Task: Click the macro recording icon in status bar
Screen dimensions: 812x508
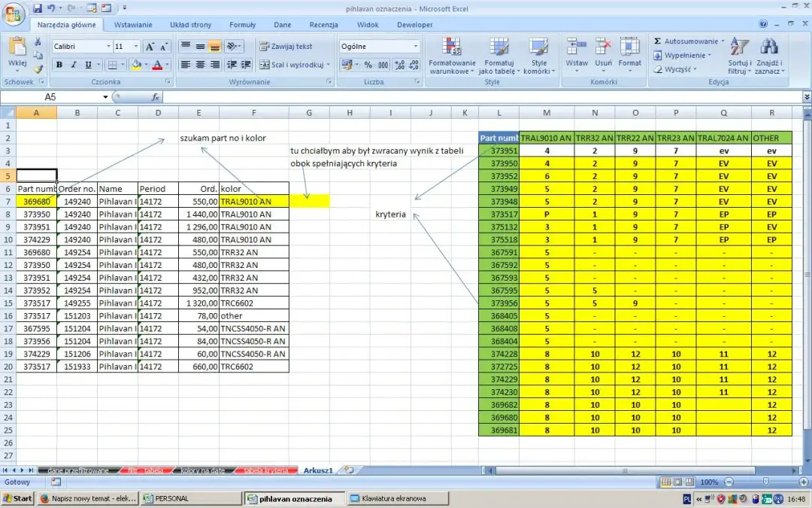Action: click(56, 482)
